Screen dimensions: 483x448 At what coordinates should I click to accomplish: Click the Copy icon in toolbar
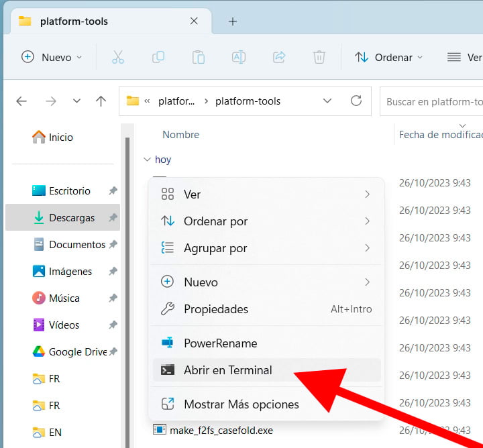tap(158, 57)
